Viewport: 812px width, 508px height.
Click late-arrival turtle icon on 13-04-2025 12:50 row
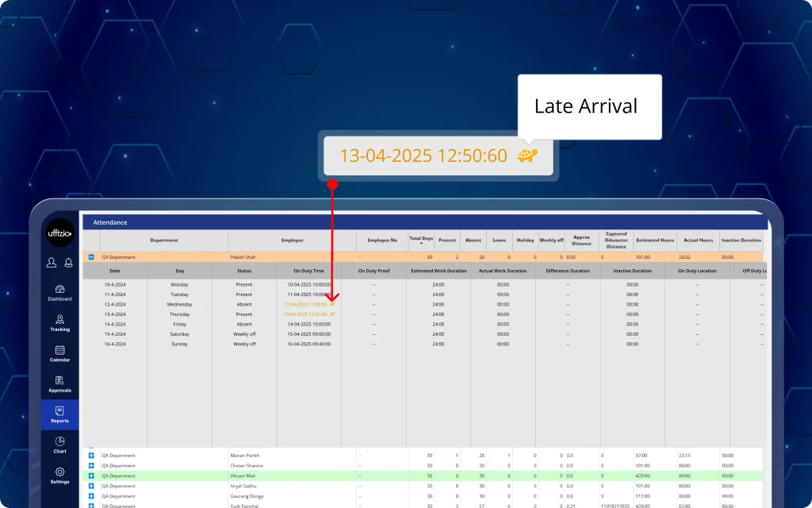tap(332, 314)
